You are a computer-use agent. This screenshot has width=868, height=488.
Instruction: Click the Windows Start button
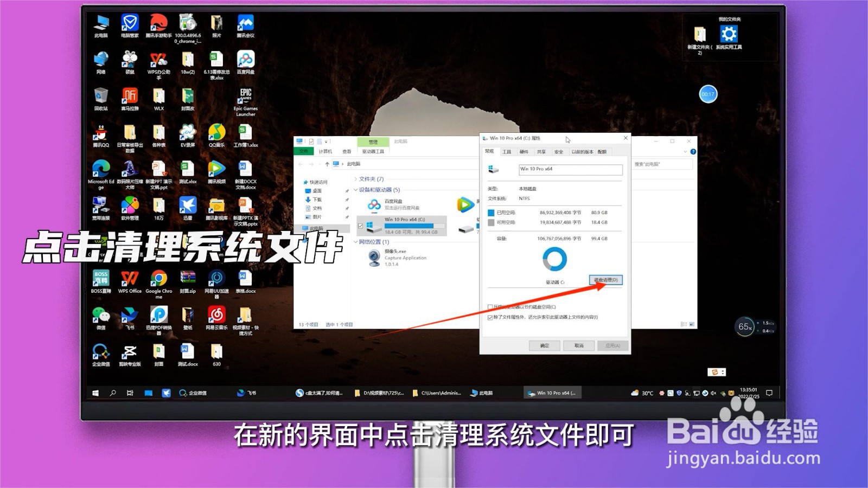[x=95, y=393]
